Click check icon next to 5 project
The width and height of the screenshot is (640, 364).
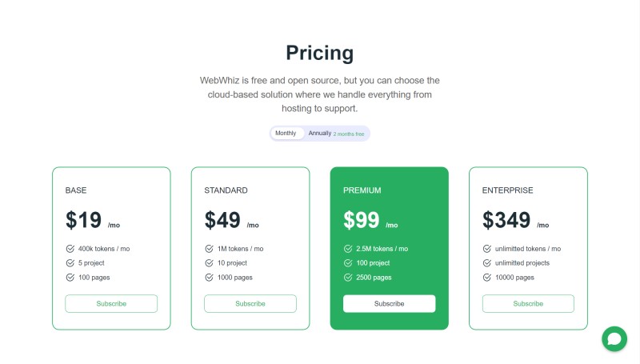[x=70, y=262]
